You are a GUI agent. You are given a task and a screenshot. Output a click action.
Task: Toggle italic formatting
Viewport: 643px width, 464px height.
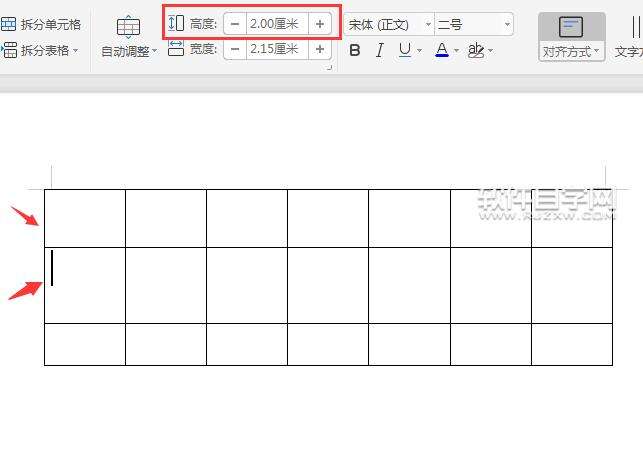pos(380,50)
